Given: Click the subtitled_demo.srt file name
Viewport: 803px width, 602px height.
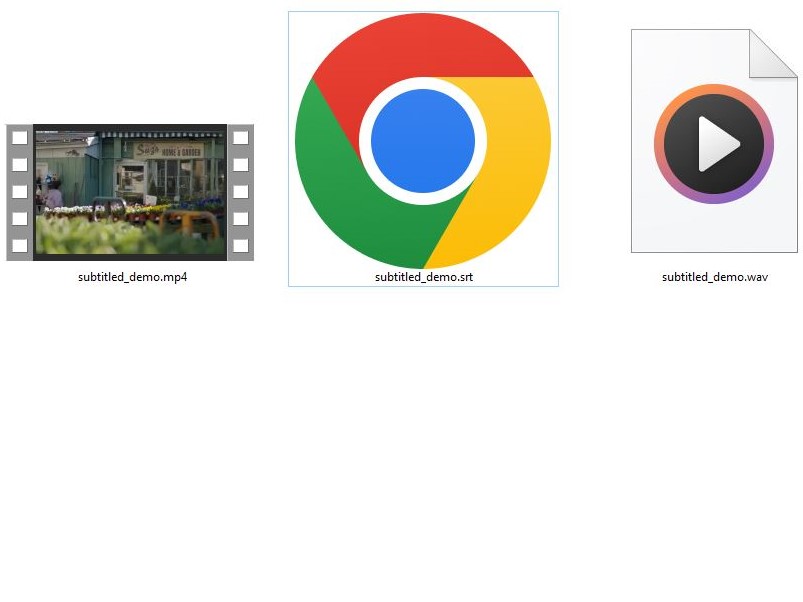Looking at the screenshot, I should click(424, 277).
